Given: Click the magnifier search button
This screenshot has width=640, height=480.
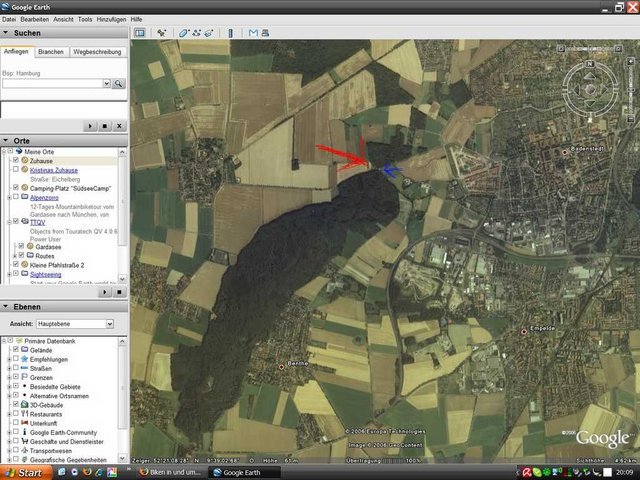Looking at the screenshot, I should point(118,84).
